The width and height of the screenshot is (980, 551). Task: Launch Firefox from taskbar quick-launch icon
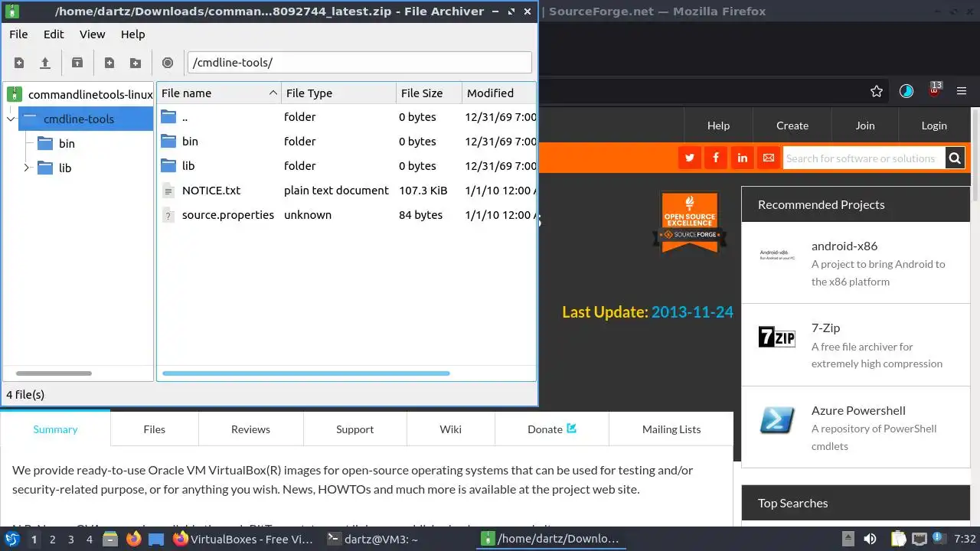(133, 539)
